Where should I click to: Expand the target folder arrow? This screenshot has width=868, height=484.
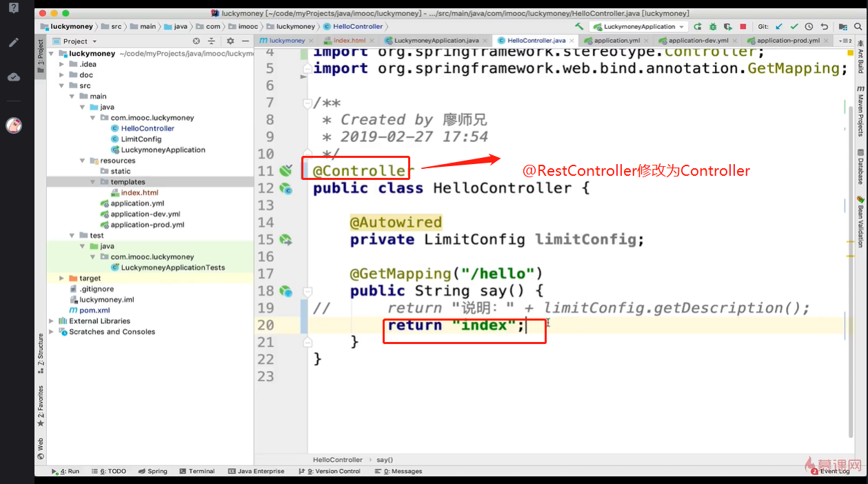(62, 278)
